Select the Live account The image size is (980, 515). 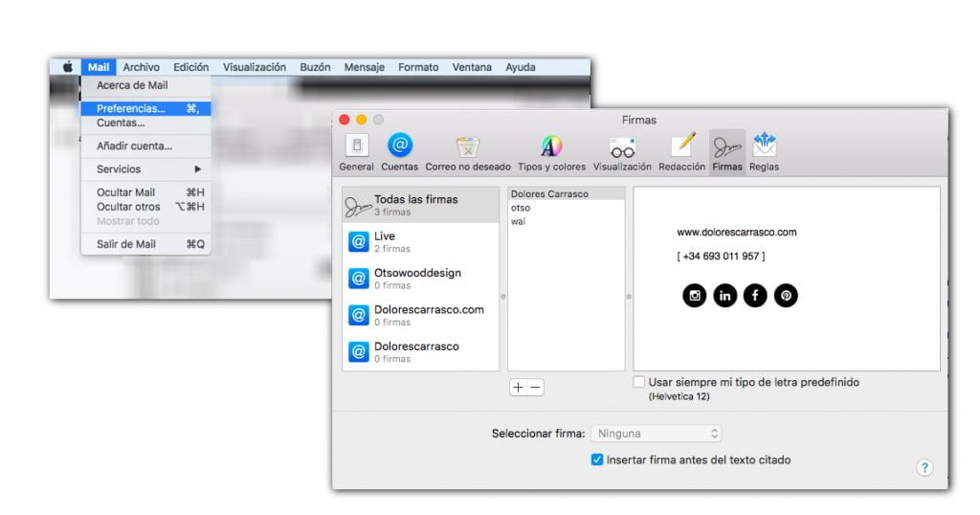tap(421, 242)
